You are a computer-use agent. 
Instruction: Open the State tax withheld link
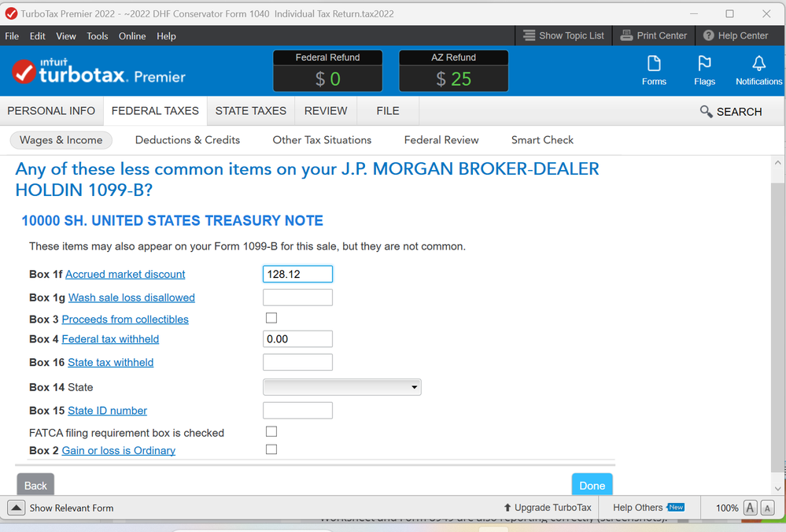click(111, 363)
